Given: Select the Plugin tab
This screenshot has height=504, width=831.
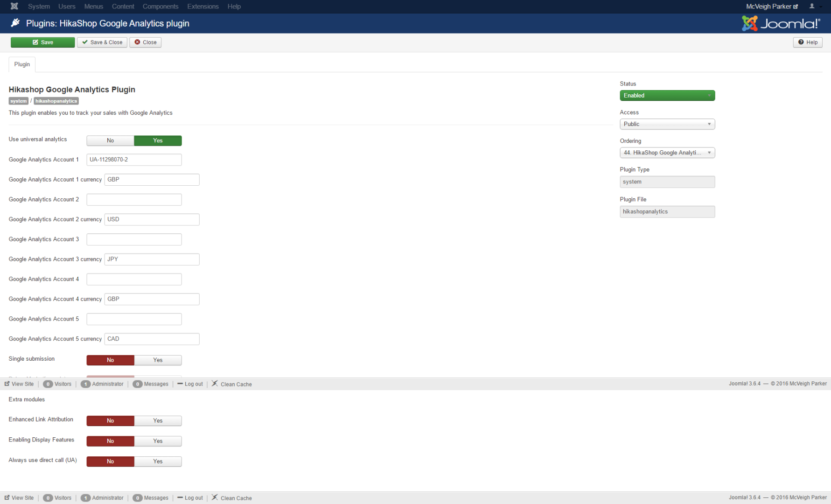Looking at the screenshot, I should [22, 64].
